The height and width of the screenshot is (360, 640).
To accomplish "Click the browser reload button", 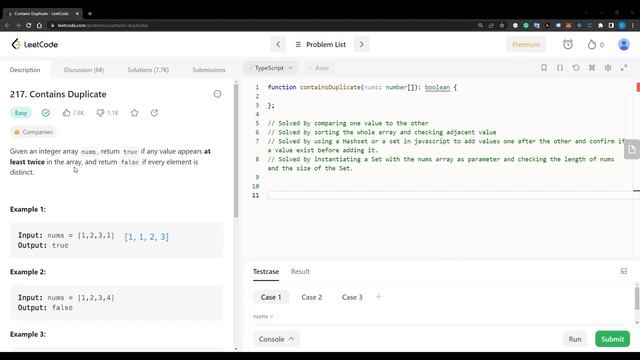I will [28, 25].
